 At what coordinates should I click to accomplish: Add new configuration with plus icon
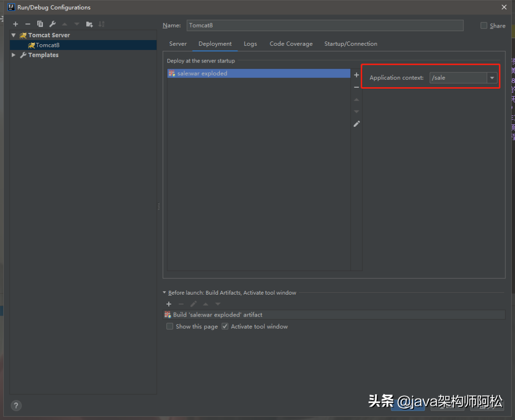coord(15,24)
